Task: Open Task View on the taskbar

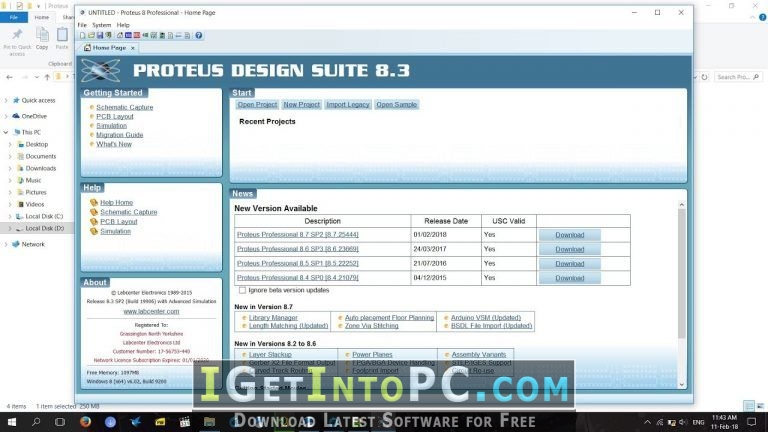Action: point(60,421)
